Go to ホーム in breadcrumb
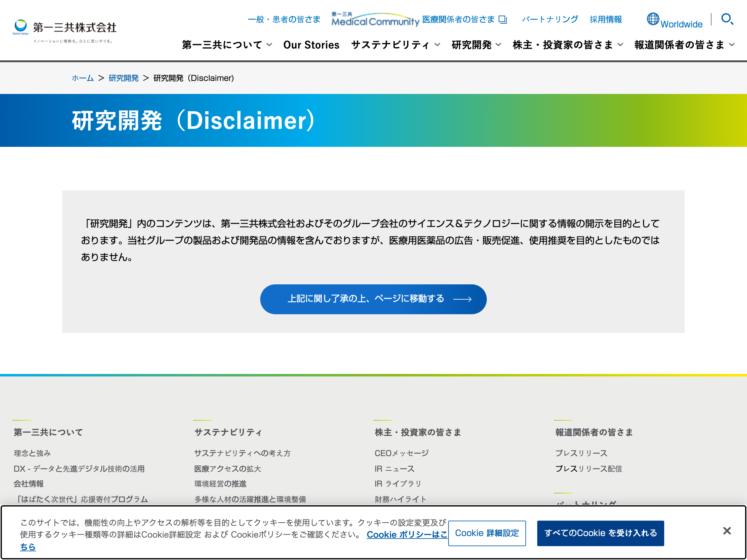747x560 pixels. pyautogui.click(x=83, y=78)
